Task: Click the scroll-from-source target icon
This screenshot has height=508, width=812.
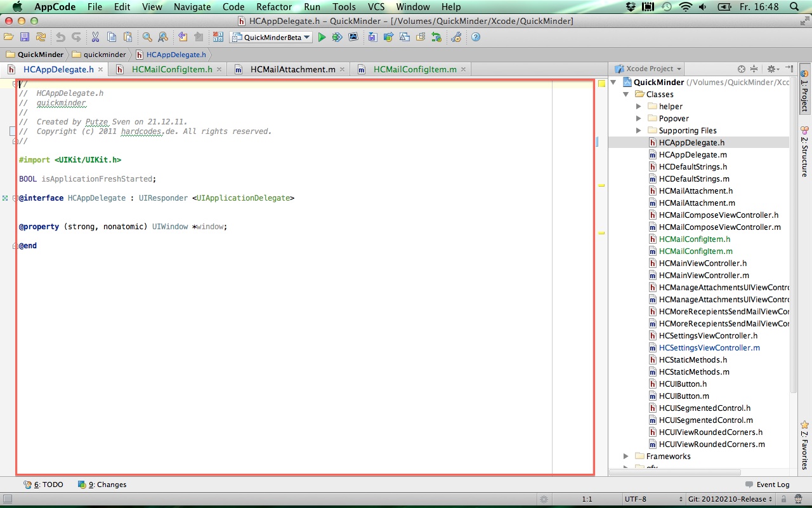Action: click(742, 69)
